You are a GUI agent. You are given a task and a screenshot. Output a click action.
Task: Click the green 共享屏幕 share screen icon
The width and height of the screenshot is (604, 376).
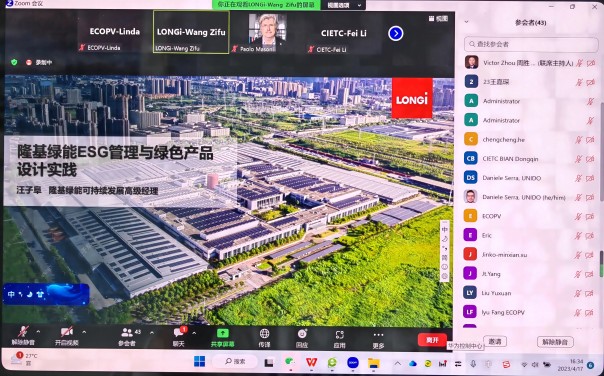[223, 333]
